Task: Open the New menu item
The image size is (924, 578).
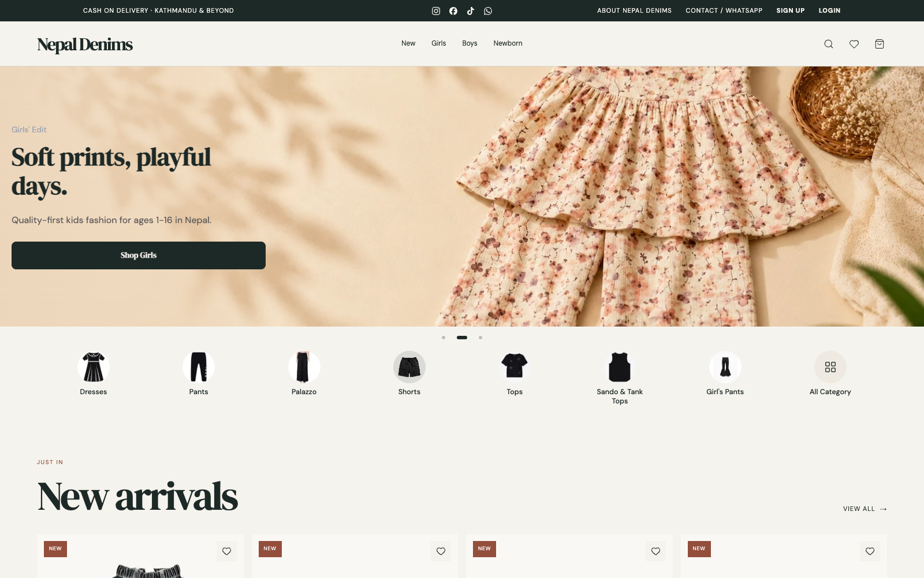Action: click(x=408, y=43)
